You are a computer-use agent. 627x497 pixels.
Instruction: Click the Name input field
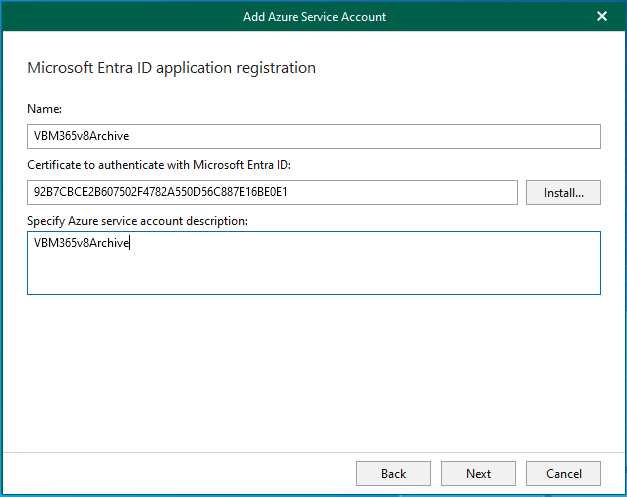point(313,136)
